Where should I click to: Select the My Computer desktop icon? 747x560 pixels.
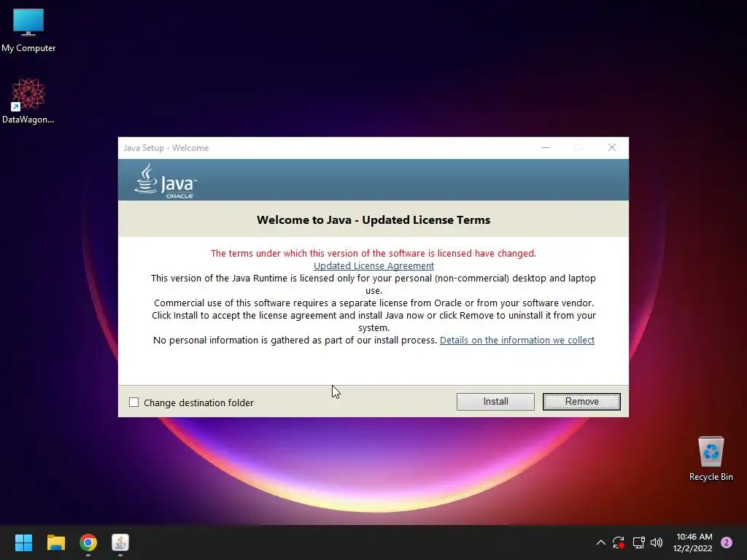(x=28, y=31)
